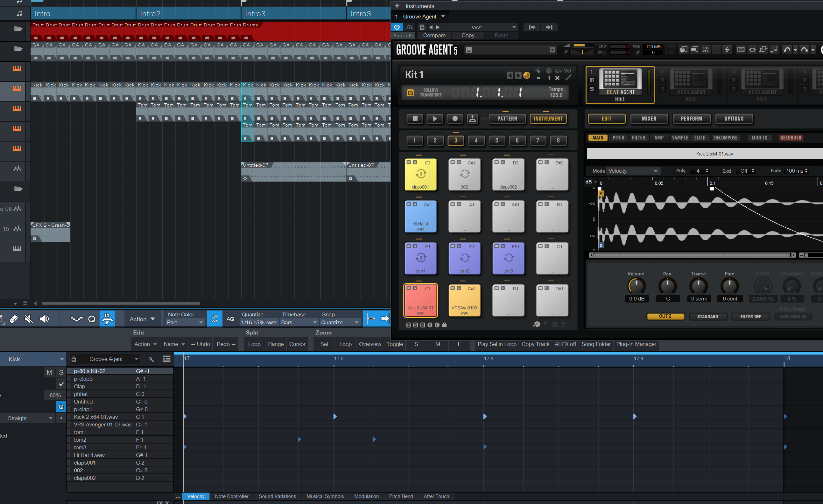Open the OPTIONS page
The height and width of the screenshot is (504, 823).
734,119
